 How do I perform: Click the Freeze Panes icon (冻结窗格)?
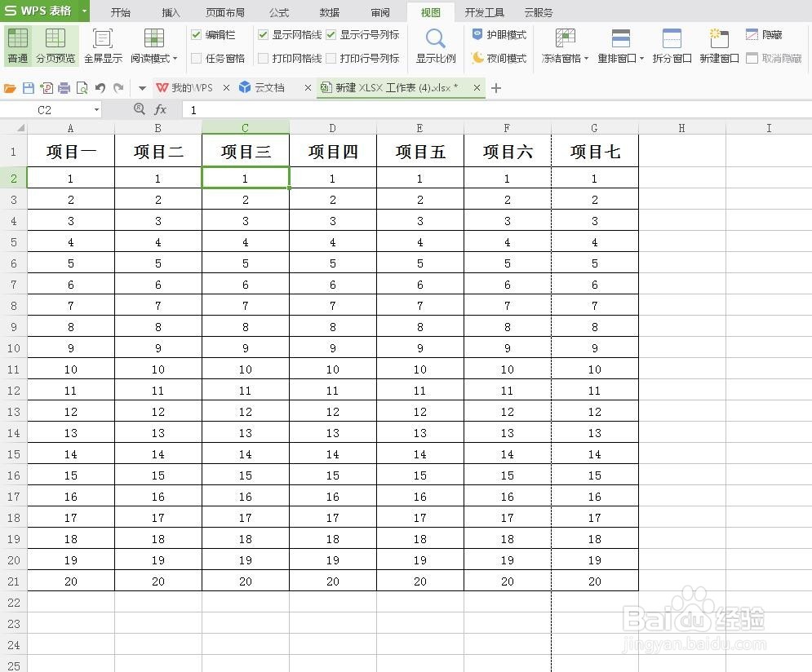(x=565, y=38)
